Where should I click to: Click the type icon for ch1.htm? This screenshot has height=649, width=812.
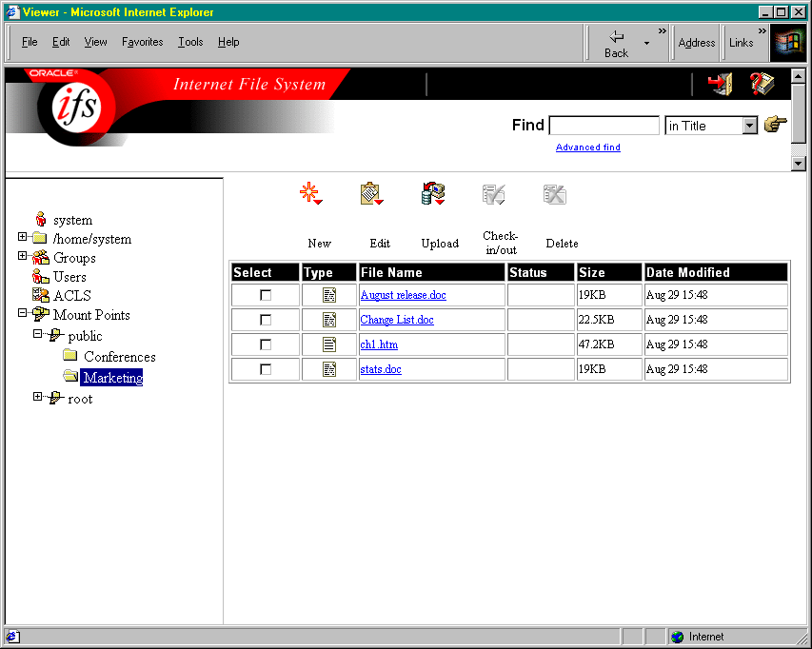tap(329, 344)
